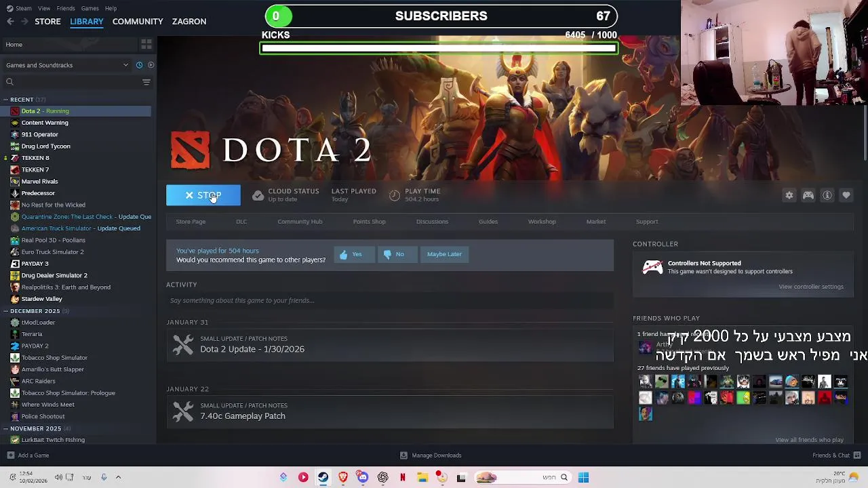Open the Help menu
Image resolution: width=868 pixels, height=488 pixels.
tap(111, 8)
